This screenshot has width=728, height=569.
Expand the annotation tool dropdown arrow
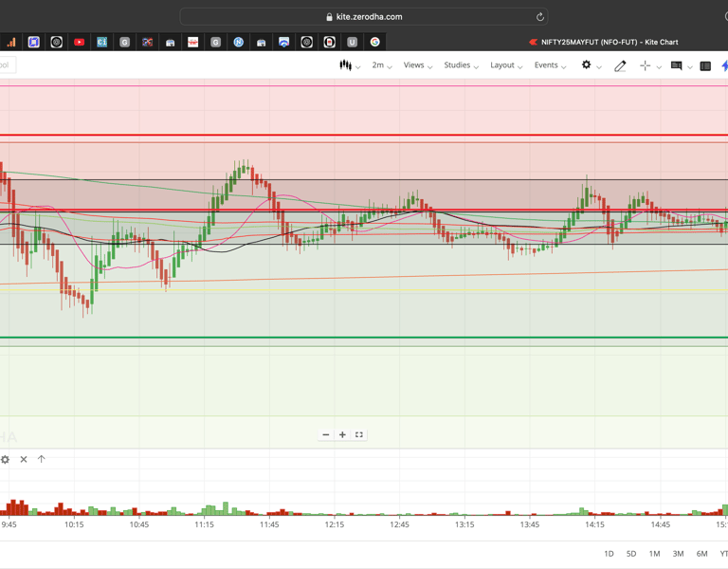click(690, 67)
